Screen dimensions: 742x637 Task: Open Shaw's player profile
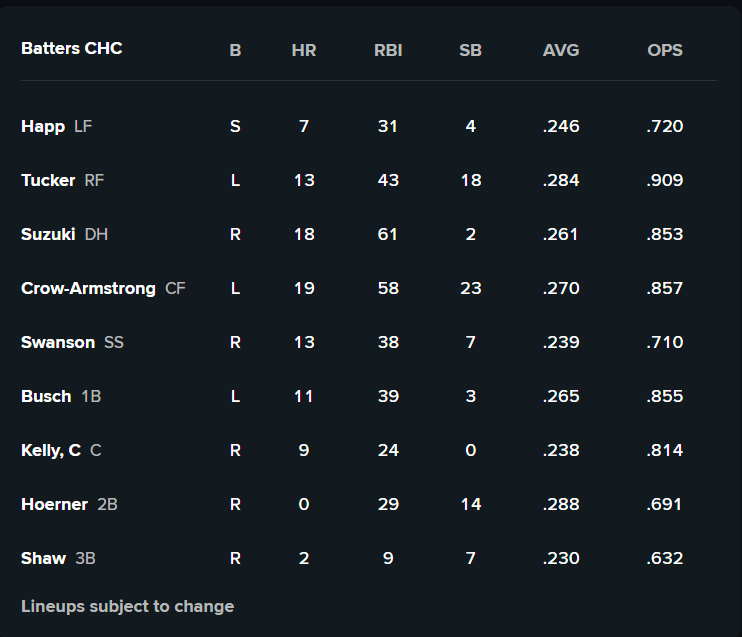tap(43, 558)
